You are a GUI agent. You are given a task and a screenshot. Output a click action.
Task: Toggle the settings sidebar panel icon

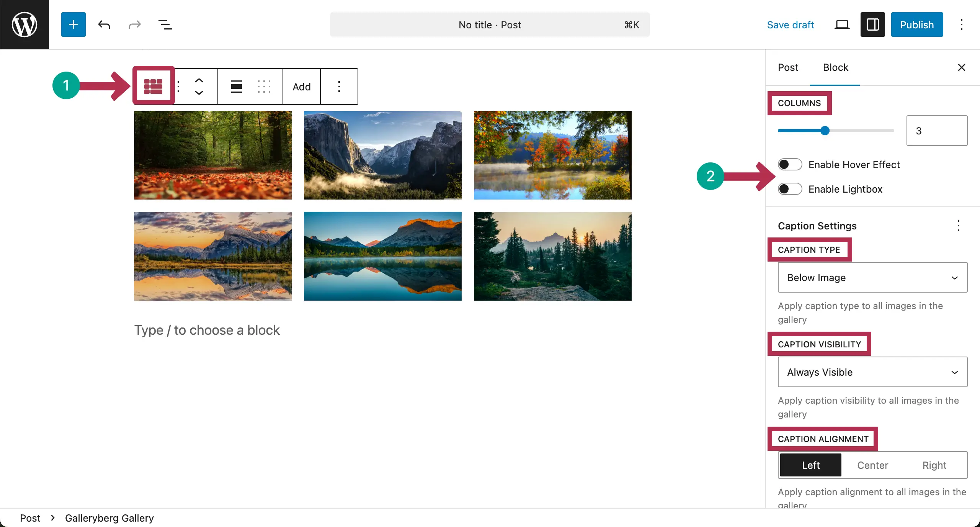872,25
